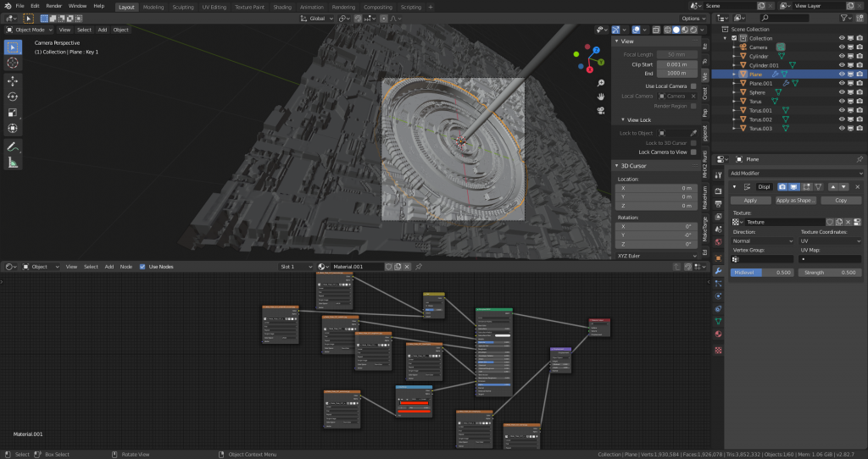The image size is (868, 459).
Task: Switch to the Sculpting workspace tab
Action: click(183, 7)
